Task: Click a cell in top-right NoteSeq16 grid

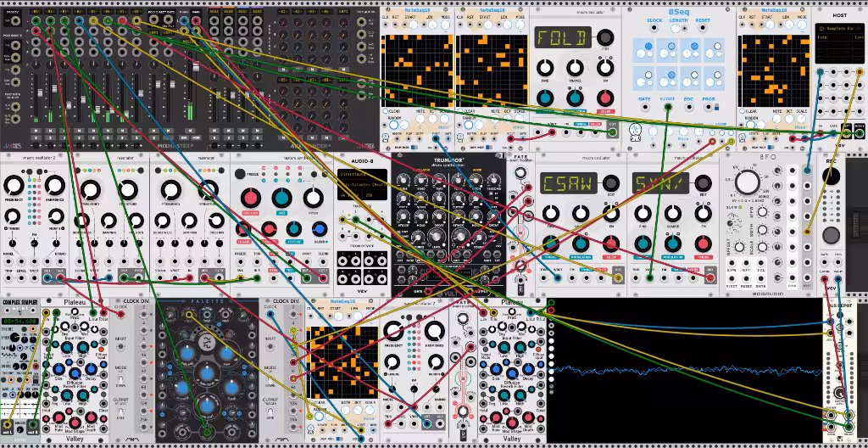Action: (773, 70)
